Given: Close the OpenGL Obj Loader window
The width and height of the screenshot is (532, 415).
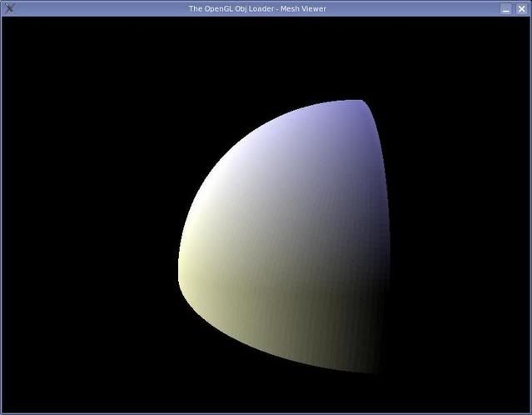Looking at the screenshot, I should 521,8.
